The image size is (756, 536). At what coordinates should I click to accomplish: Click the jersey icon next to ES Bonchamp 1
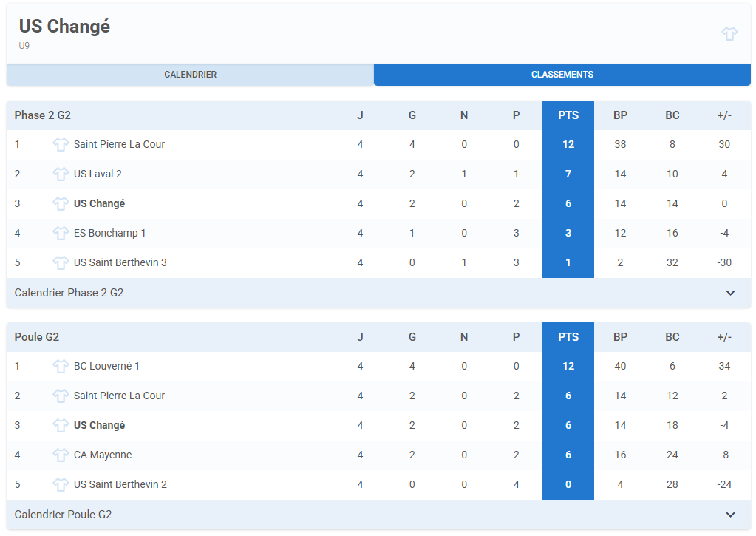[61, 234]
